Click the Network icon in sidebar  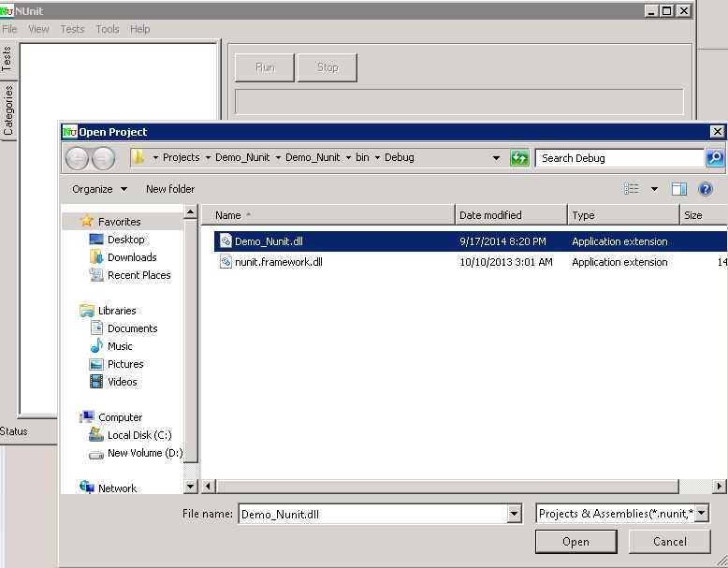[87, 488]
